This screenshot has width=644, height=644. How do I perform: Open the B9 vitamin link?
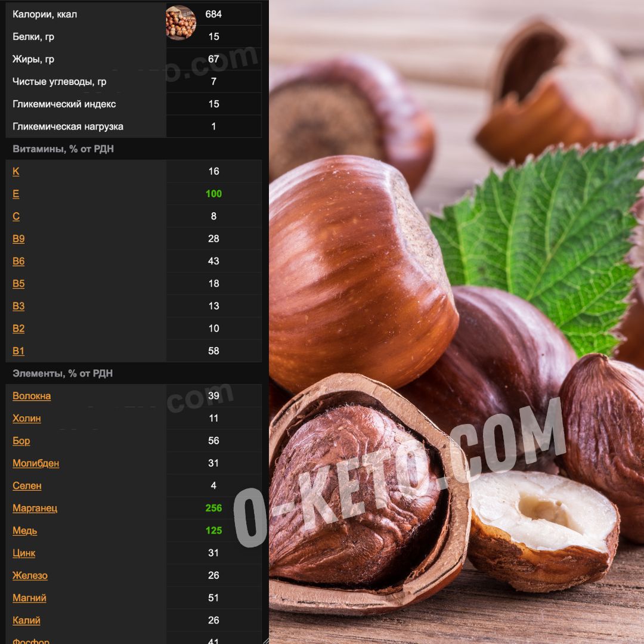(x=18, y=239)
